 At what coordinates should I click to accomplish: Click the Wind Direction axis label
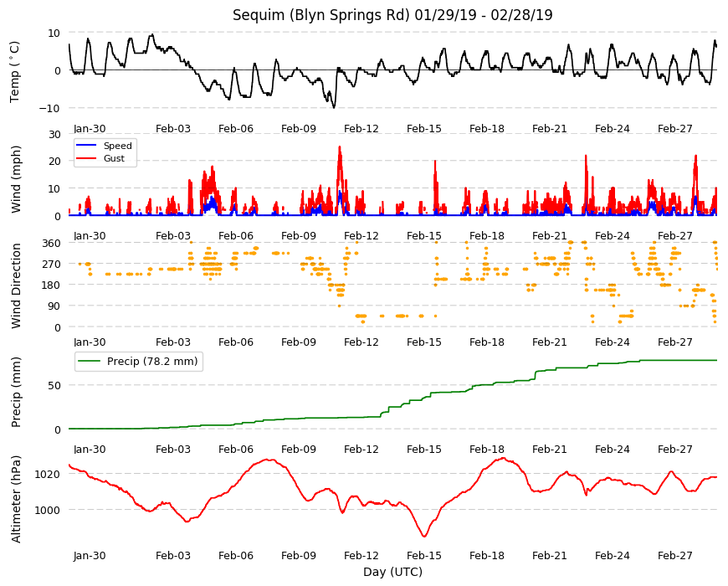[16, 285]
